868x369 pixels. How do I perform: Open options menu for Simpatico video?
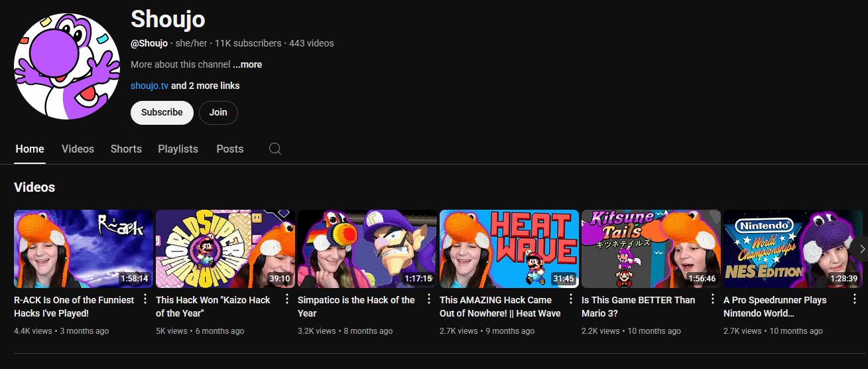coord(429,299)
